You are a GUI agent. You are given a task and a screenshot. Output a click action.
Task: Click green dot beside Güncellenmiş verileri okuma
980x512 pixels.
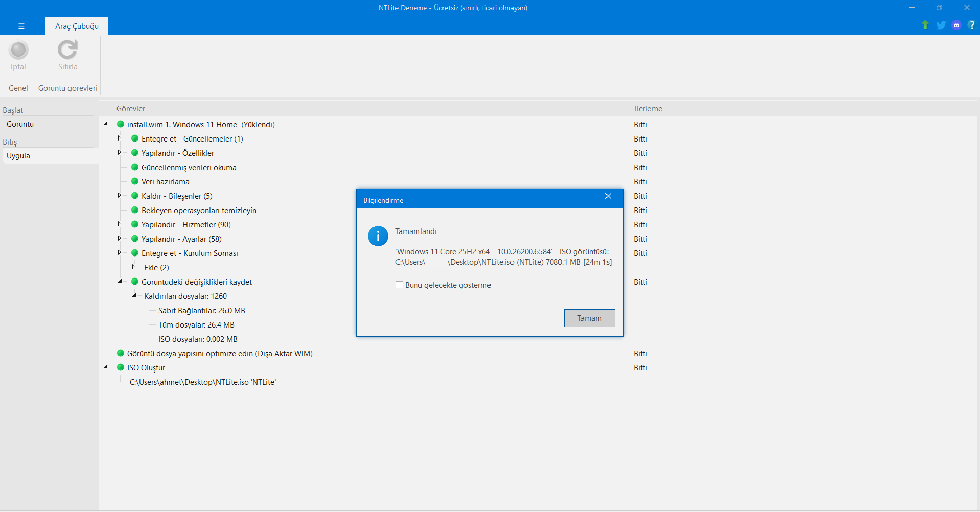click(135, 167)
